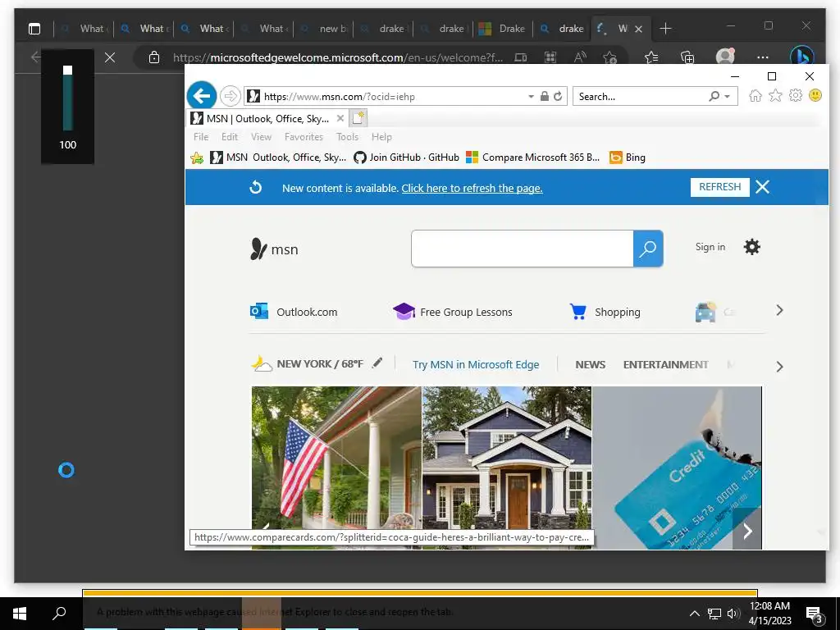The width and height of the screenshot is (840, 630).
Task: Switch to the Edge 'Drake' tab with Microsoft logo
Action: (x=503, y=29)
